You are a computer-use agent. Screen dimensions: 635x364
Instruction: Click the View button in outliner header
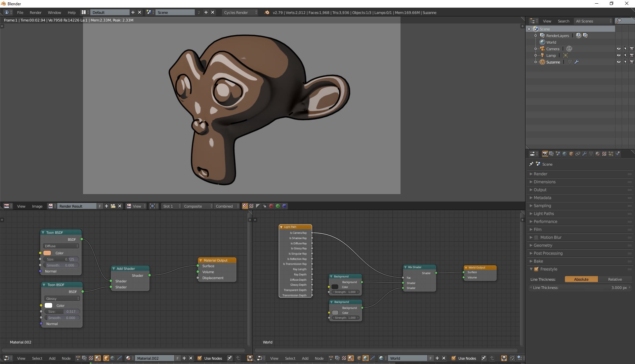pyautogui.click(x=547, y=21)
